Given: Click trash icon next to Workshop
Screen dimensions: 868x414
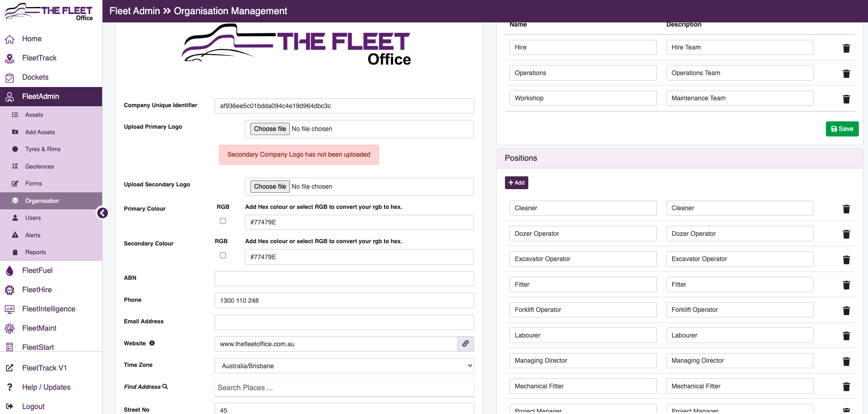Looking at the screenshot, I should pyautogui.click(x=846, y=99).
